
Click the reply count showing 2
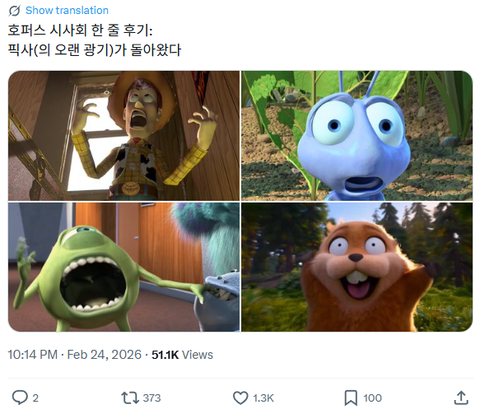pyautogui.click(x=36, y=398)
